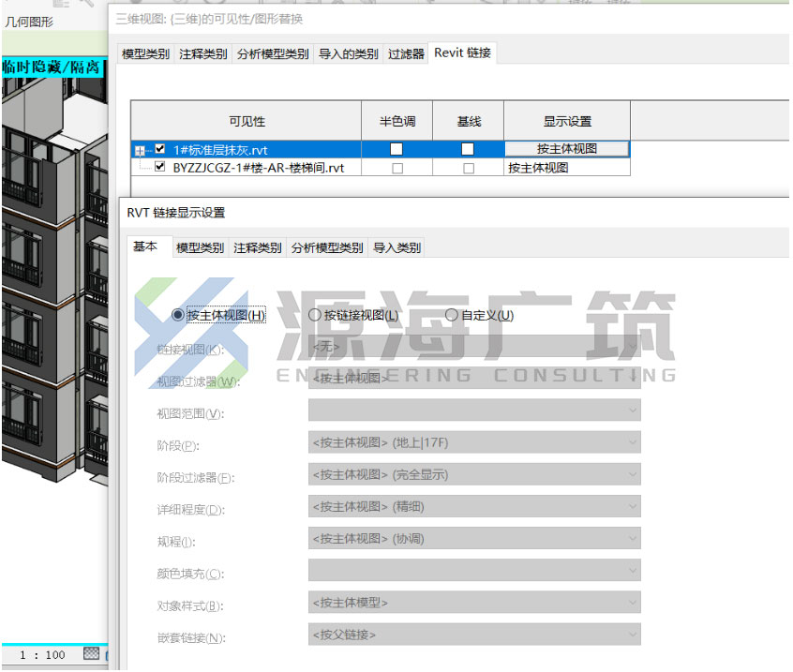This screenshot has width=793, height=672.
Task: Click the 按主体视图 display settings button
Action: [x=567, y=149]
